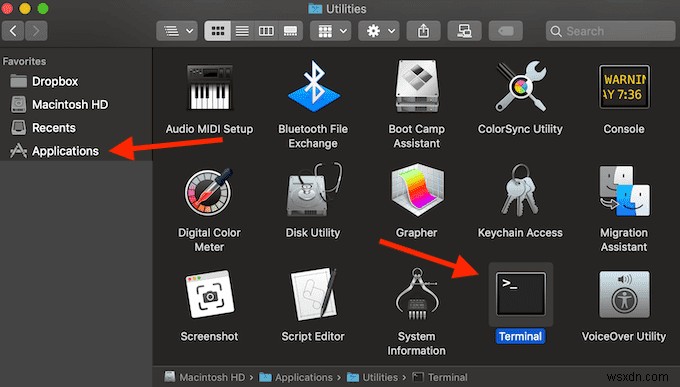Open Disk Utility icon
Screen dimensions: 680x387
314,190
